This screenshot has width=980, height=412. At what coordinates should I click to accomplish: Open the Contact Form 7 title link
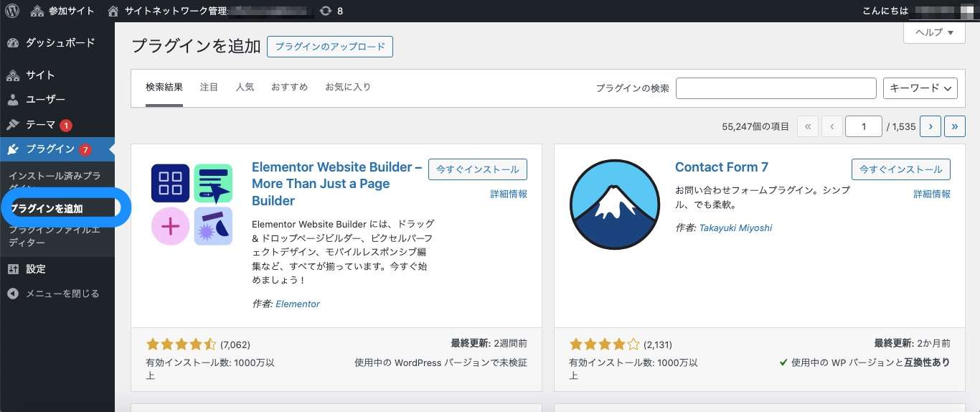722,167
